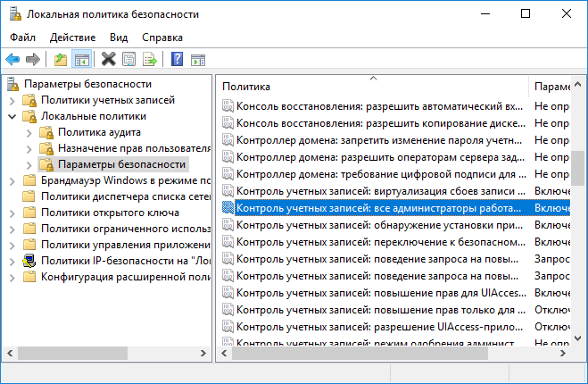588x384 pixels.
Task: Collapse the Локальные политики tree node
Action: point(12,116)
